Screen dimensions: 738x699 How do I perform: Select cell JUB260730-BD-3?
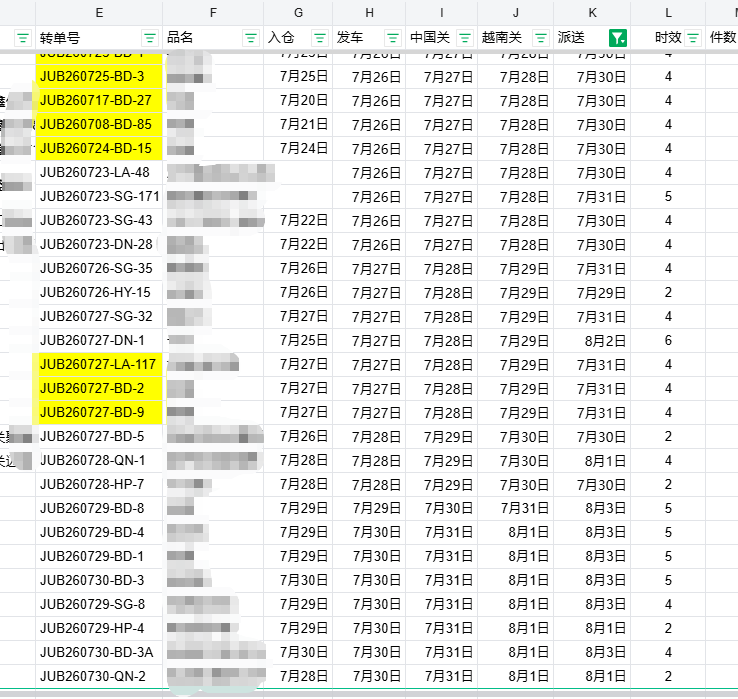(x=99, y=580)
